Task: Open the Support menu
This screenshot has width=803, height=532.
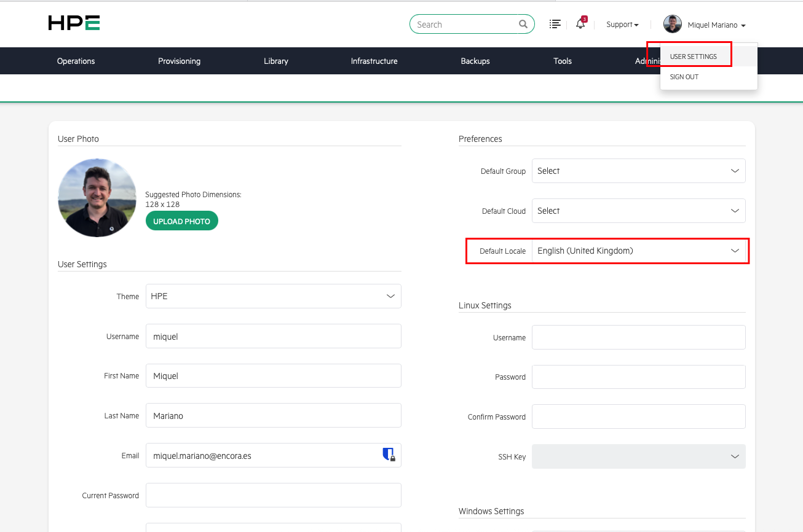Action: point(621,24)
